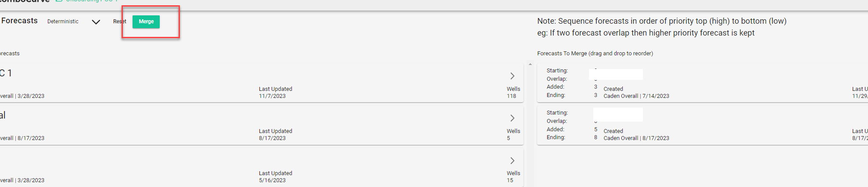Click the chevron arrow beside Deterministic
The height and width of the screenshot is (187, 868).
[x=96, y=22]
